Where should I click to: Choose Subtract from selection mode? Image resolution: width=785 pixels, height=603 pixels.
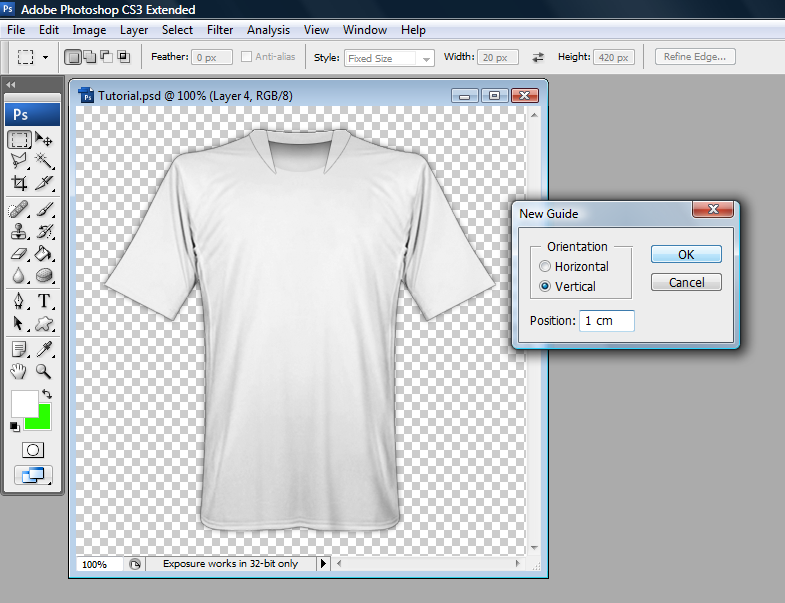pyautogui.click(x=107, y=57)
